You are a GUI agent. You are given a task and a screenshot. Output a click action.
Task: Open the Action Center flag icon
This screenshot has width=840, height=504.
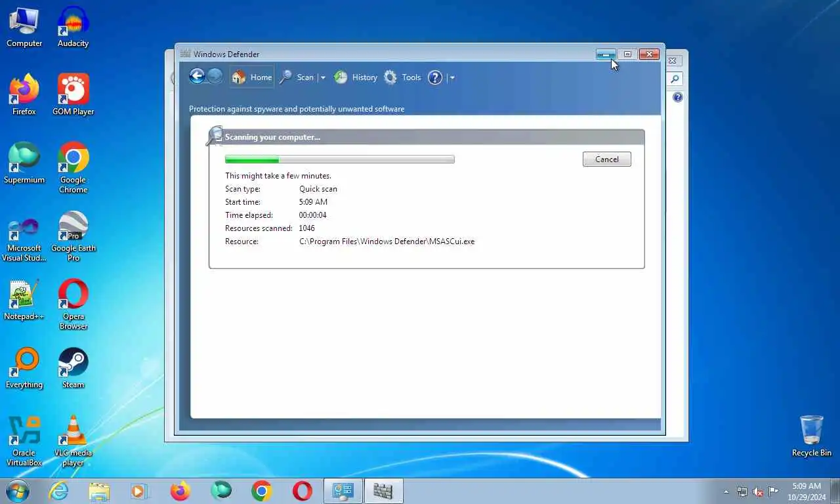tap(774, 492)
